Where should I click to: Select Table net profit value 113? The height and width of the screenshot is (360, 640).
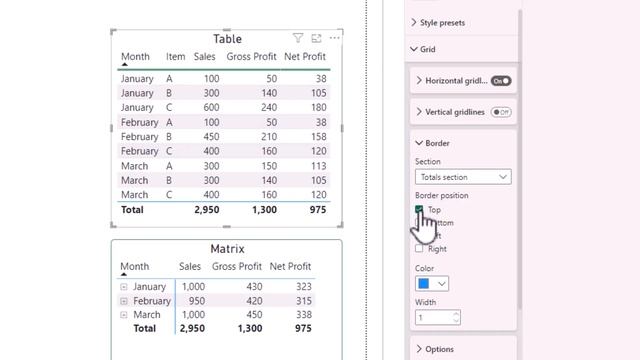pos(318,166)
